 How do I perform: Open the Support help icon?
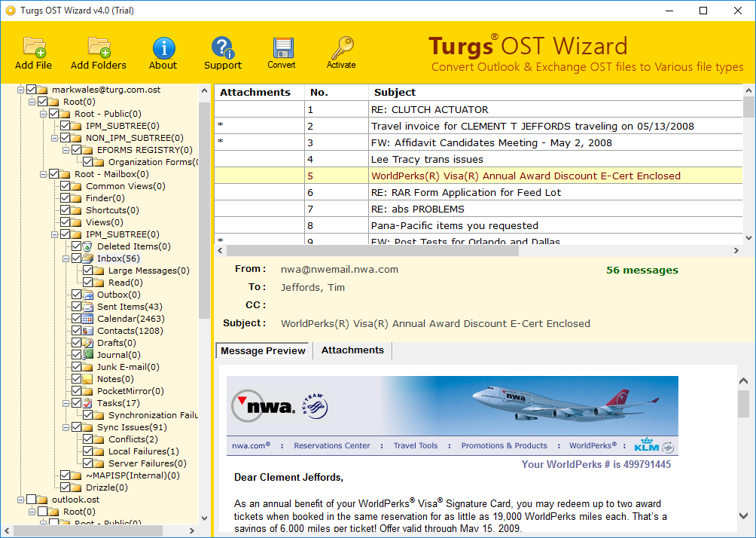pos(223,47)
